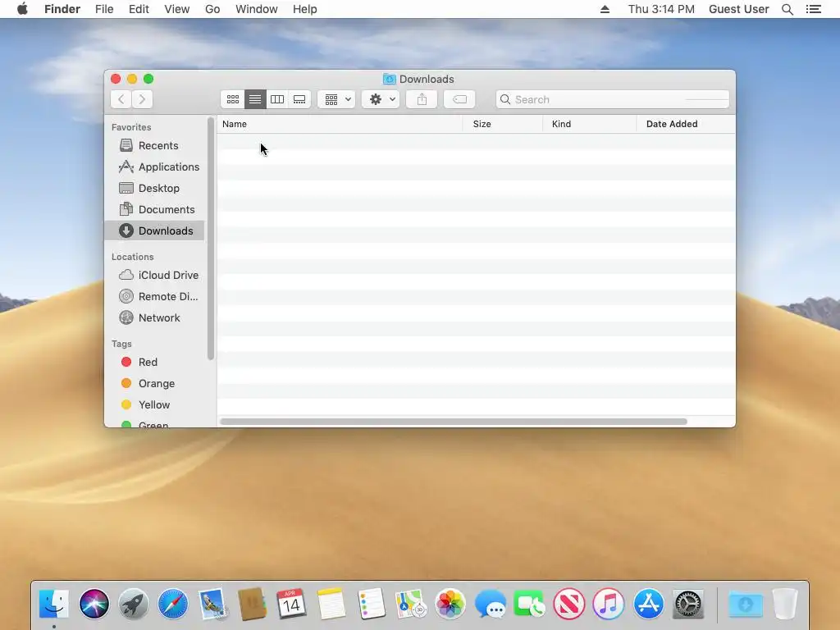Open System Preferences from the Dock
This screenshot has height=630, width=840.
688,604
